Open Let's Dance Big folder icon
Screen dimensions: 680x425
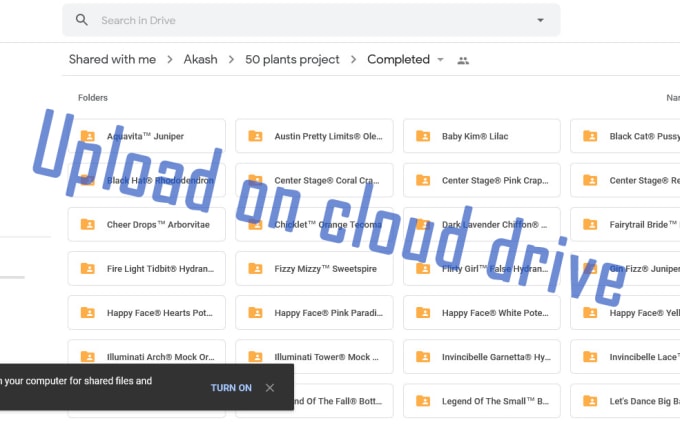point(590,401)
